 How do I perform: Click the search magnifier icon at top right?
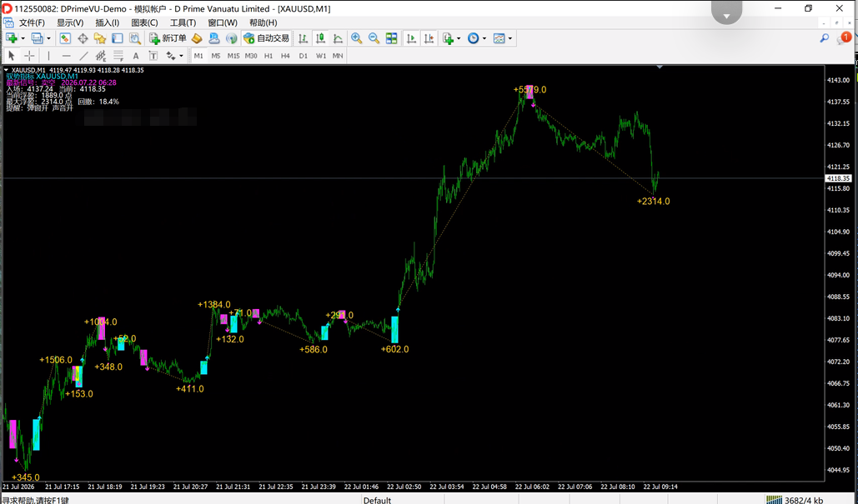[824, 38]
